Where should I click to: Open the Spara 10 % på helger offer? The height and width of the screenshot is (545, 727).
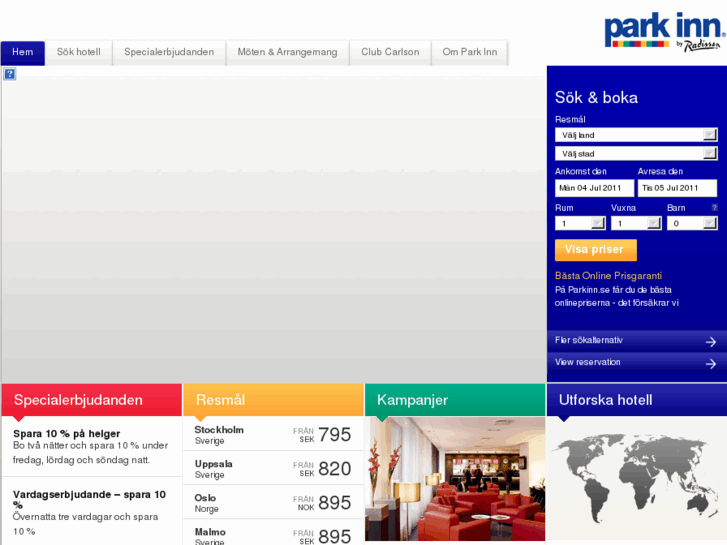[x=67, y=434]
